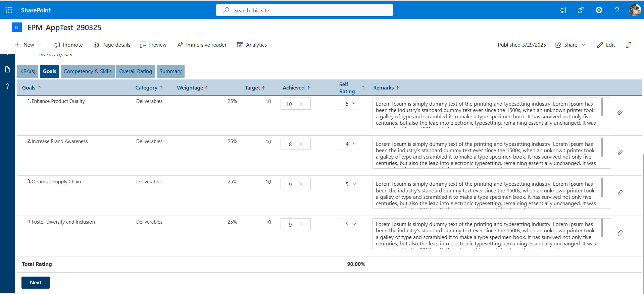Open the pages document icon in sidebar
The image size is (644, 294).
click(7, 69)
